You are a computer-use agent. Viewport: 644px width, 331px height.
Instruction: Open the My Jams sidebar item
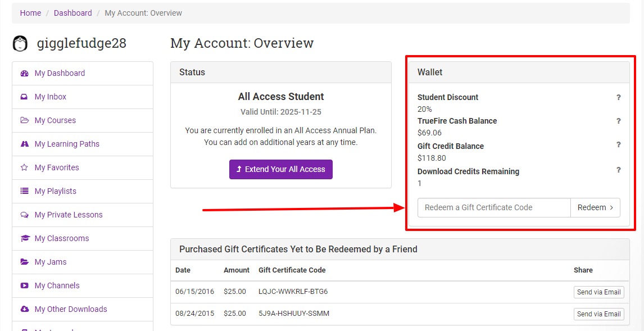tap(51, 262)
